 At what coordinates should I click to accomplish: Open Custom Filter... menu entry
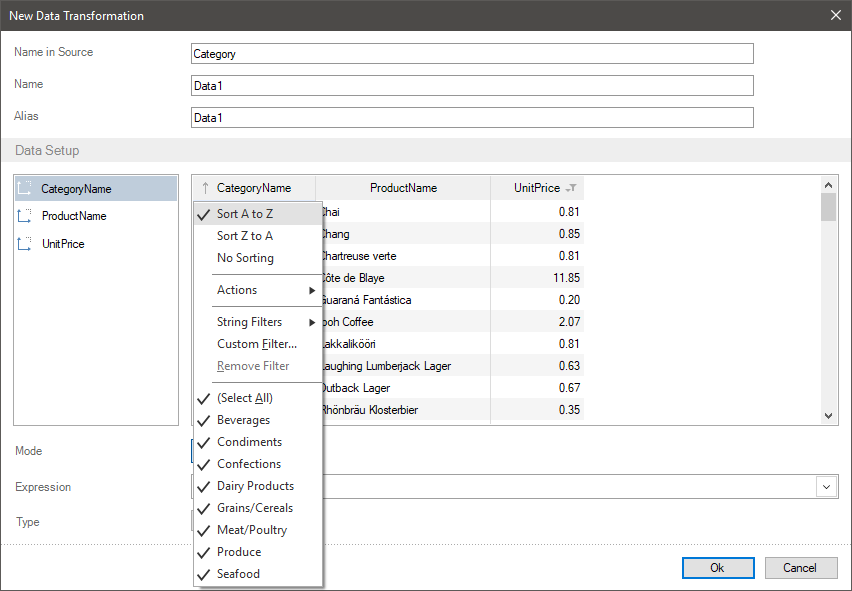[257, 344]
